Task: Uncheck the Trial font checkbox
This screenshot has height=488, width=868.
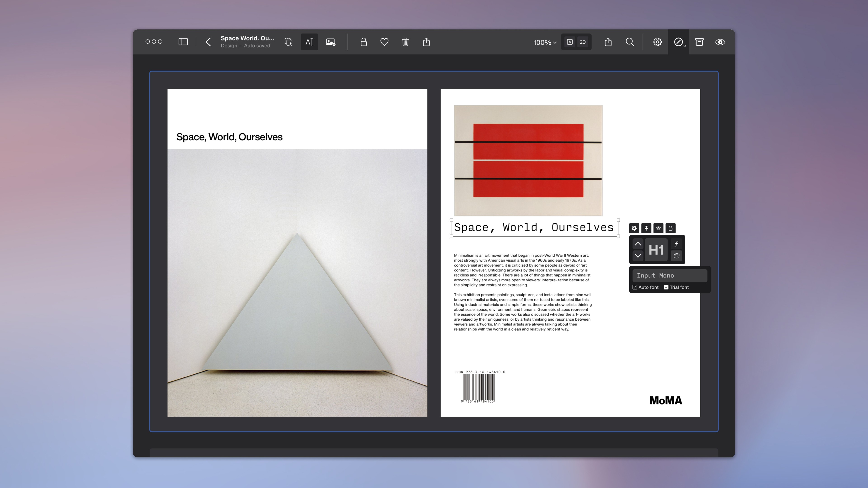Action: pos(666,287)
